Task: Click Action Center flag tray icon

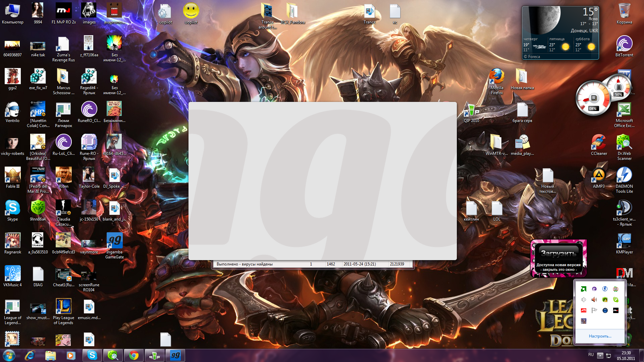Action: (594, 310)
